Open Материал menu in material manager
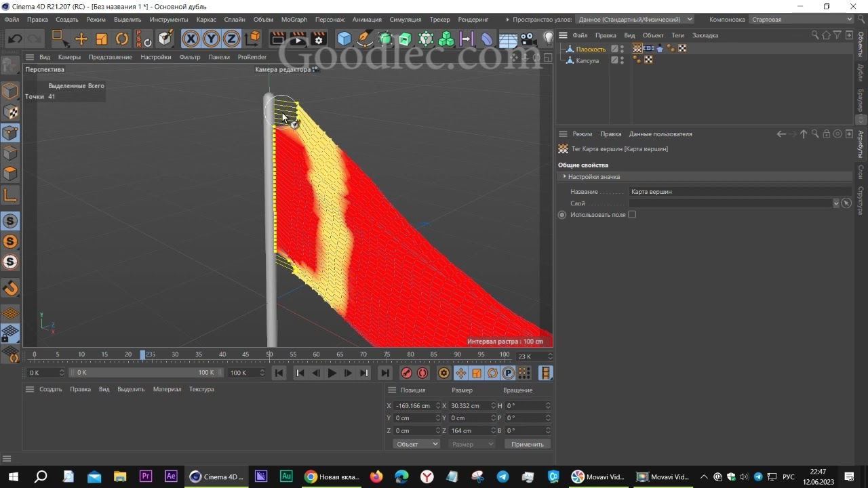The width and height of the screenshot is (868, 488). [167, 389]
